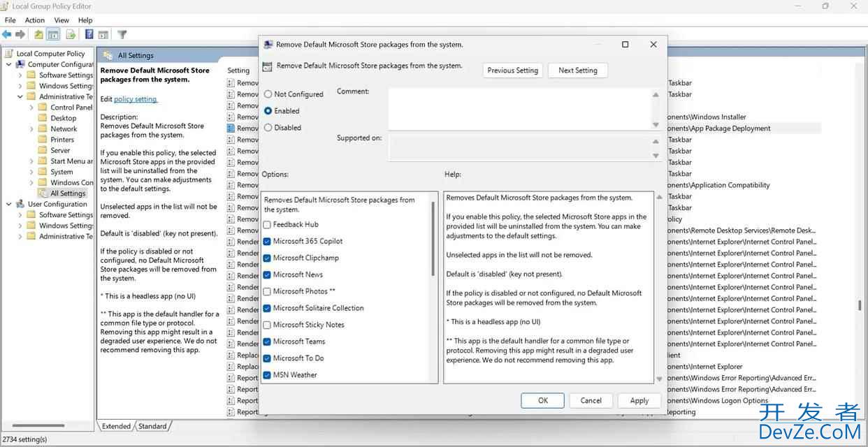Expand the System folder in the tree
The image size is (868, 447).
[31, 172]
